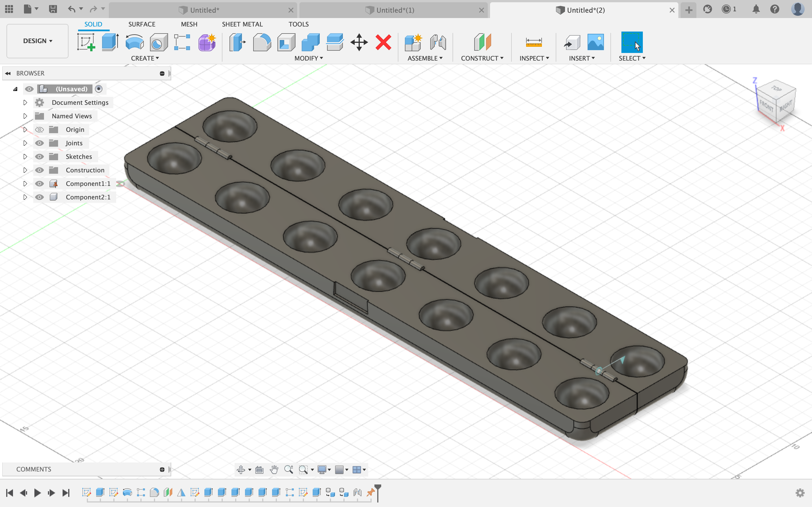
Task: Switch to the SURFACE tab
Action: tap(142, 24)
